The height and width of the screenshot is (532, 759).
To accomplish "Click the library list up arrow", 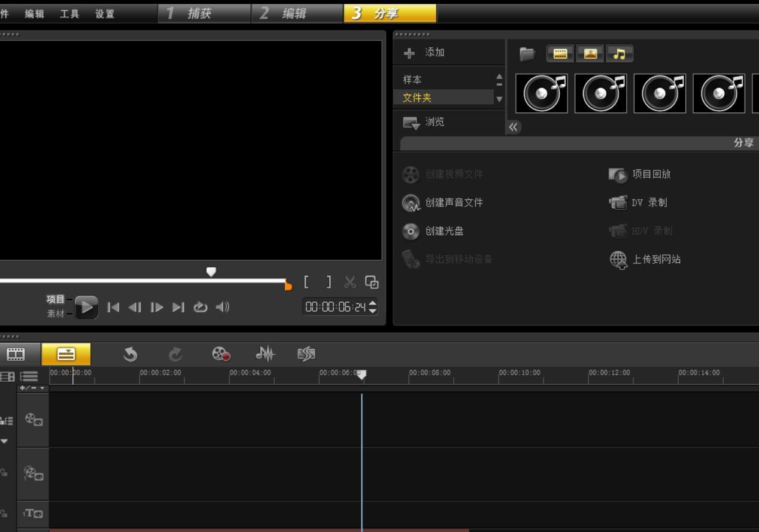I will pyautogui.click(x=499, y=78).
